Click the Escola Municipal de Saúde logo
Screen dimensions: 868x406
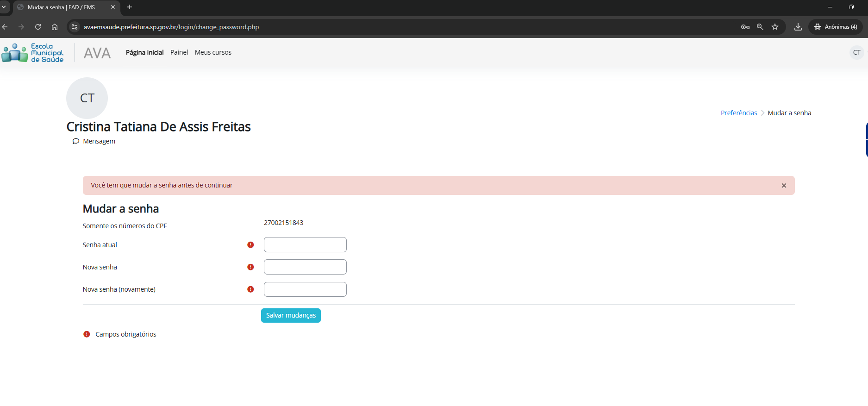pyautogui.click(x=32, y=53)
